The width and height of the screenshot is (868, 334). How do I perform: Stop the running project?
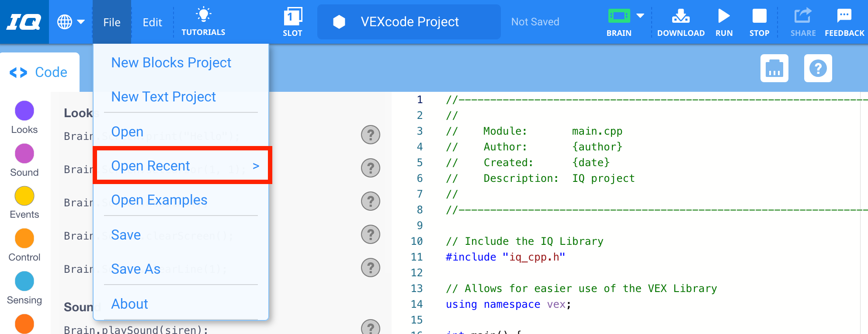click(x=759, y=22)
